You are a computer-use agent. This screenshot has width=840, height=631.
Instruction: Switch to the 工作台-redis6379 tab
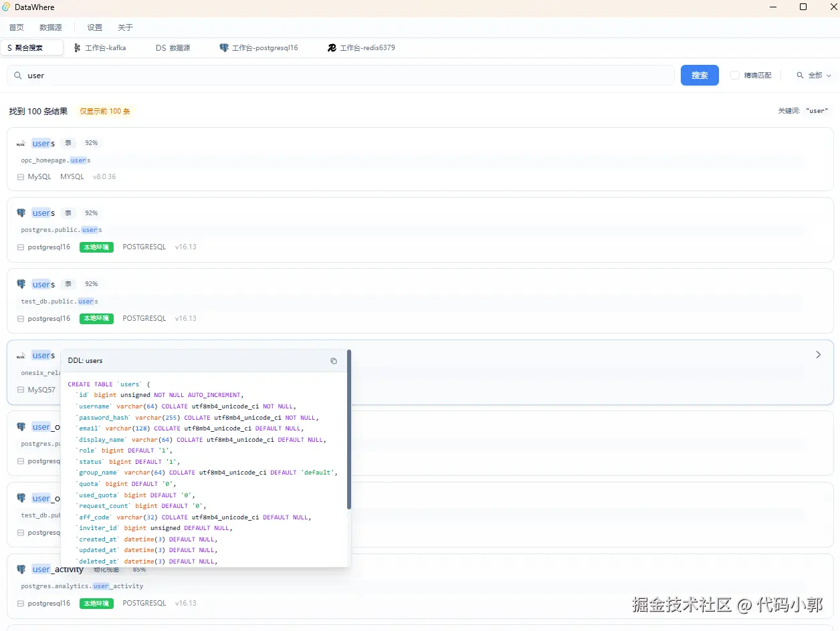pyautogui.click(x=361, y=47)
